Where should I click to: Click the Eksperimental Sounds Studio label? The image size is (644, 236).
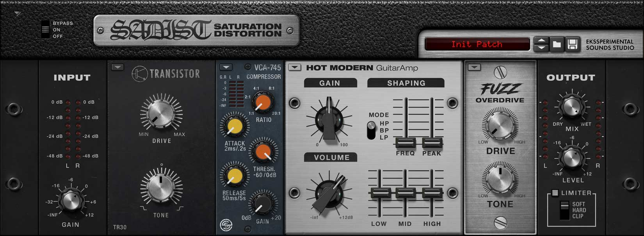pos(610,44)
